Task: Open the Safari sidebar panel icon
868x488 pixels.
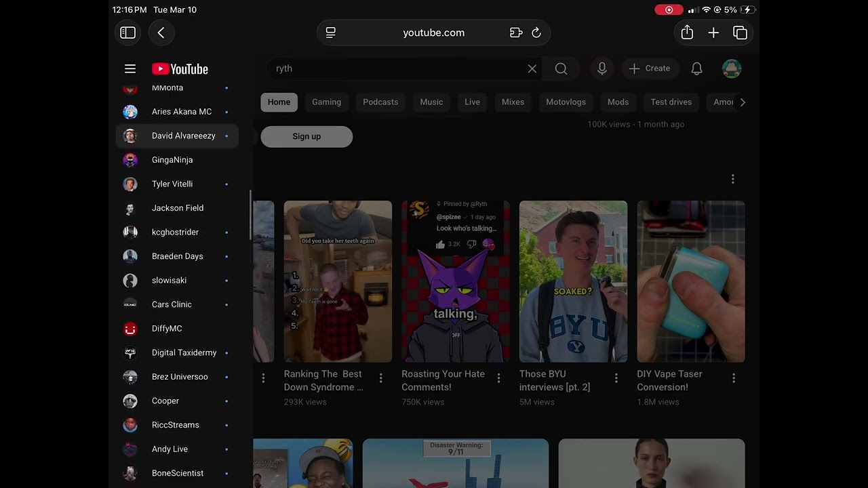Action: pos(128,33)
